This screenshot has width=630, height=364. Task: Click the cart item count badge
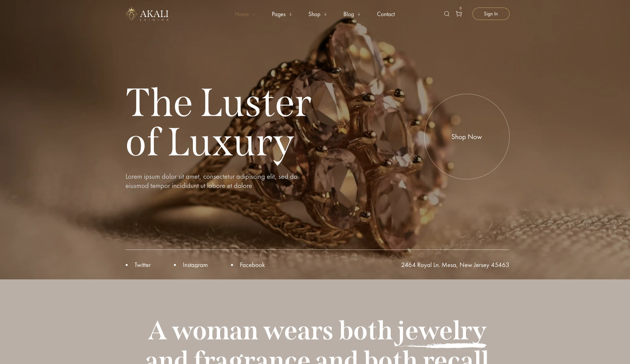pyautogui.click(x=461, y=8)
